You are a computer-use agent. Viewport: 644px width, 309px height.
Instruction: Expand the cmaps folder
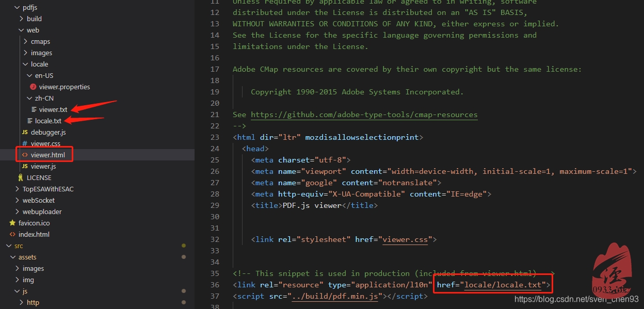25,42
